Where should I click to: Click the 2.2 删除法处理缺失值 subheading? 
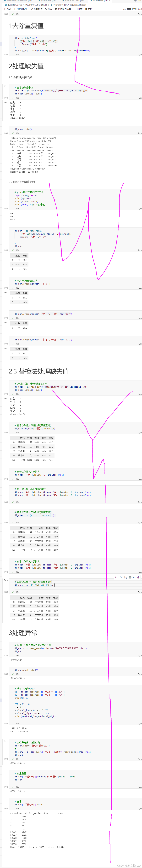22,182
